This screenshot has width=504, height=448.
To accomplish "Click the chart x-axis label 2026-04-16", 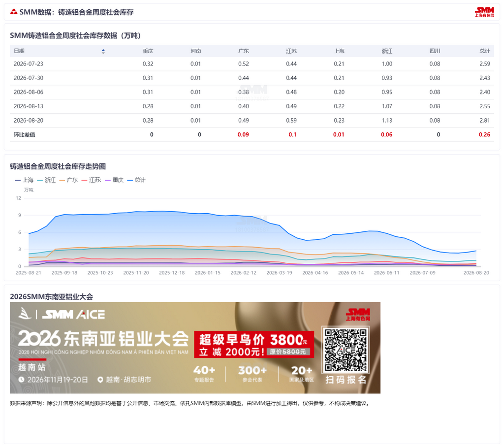I will click(315, 273).
